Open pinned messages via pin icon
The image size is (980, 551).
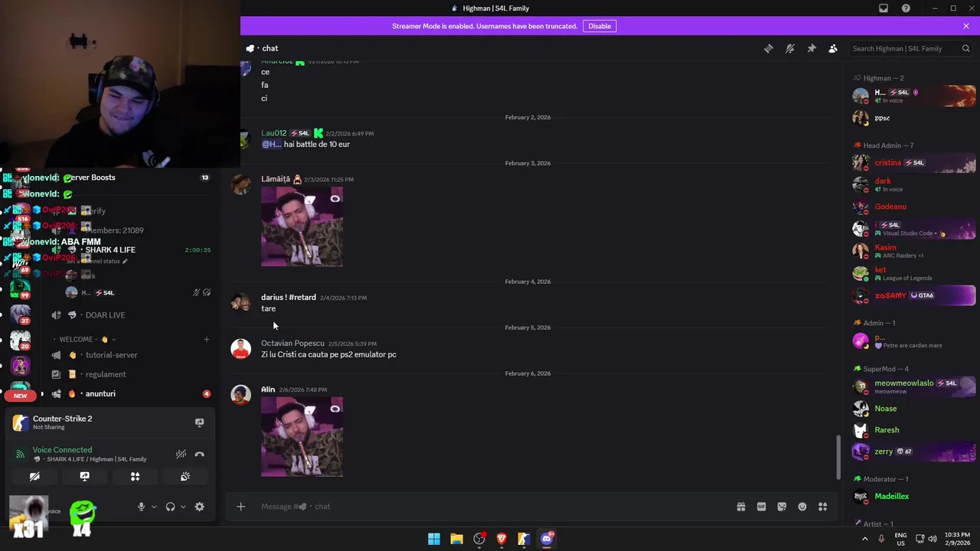[812, 48]
